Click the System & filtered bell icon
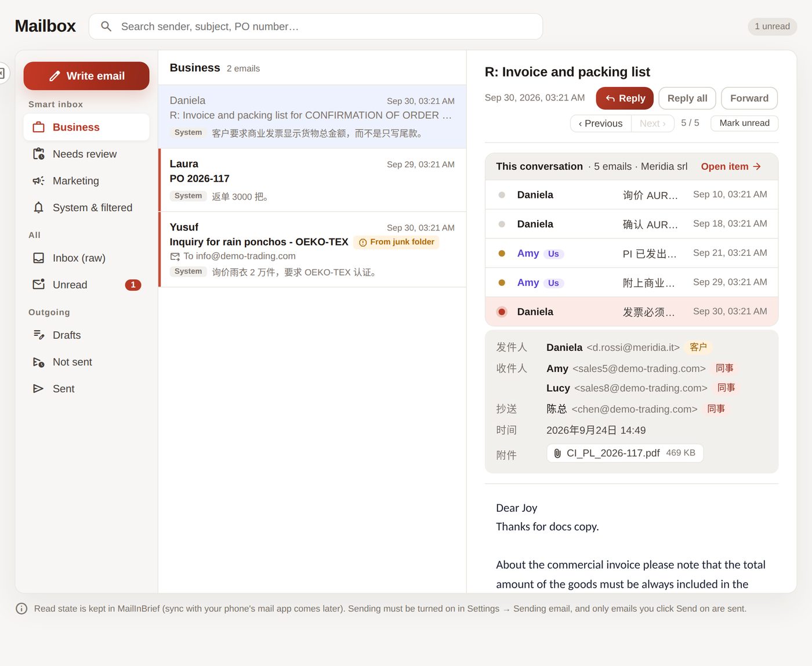This screenshot has height=666, width=812. [39, 208]
